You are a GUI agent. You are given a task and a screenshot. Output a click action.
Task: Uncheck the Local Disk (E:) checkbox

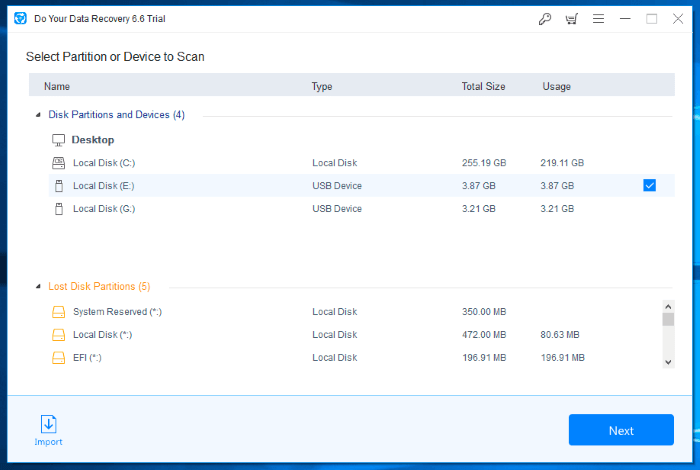pyautogui.click(x=650, y=185)
